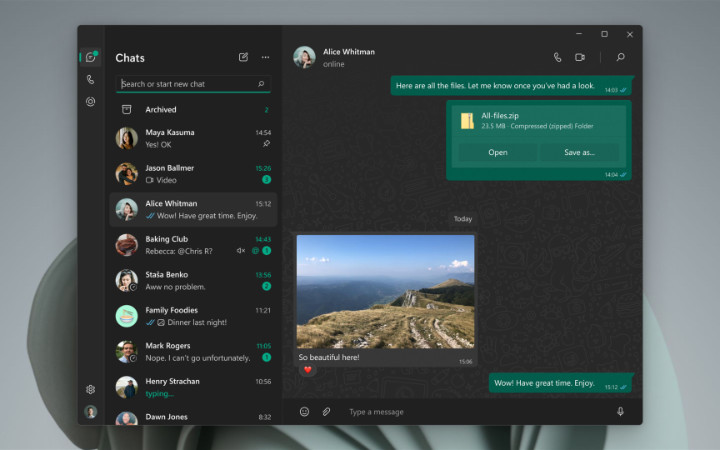Open Dawn Jones chat

(193, 417)
